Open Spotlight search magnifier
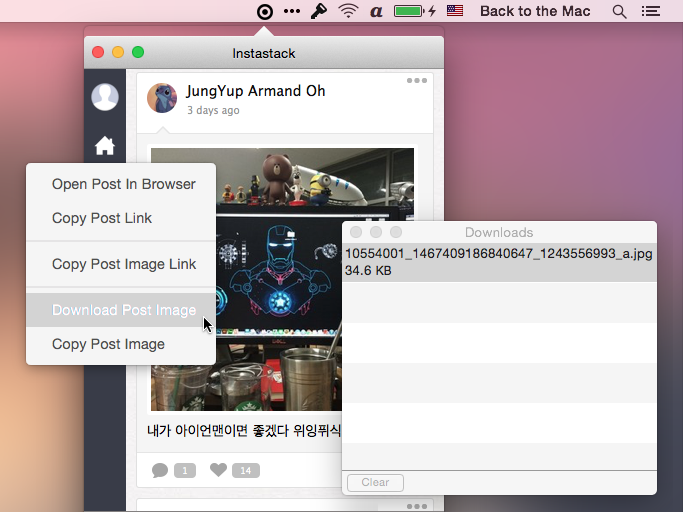Viewport: 683px width, 512px height. click(x=619, y=12)
